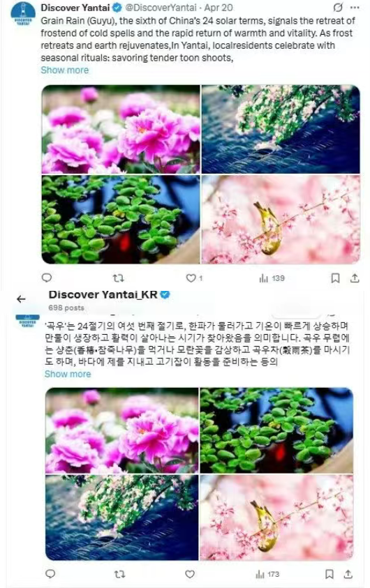Like the Discover Yantai post with 1 like
The width and height of the screenshot is (370, 588).
pyautogui.click(x=194, y=278)
